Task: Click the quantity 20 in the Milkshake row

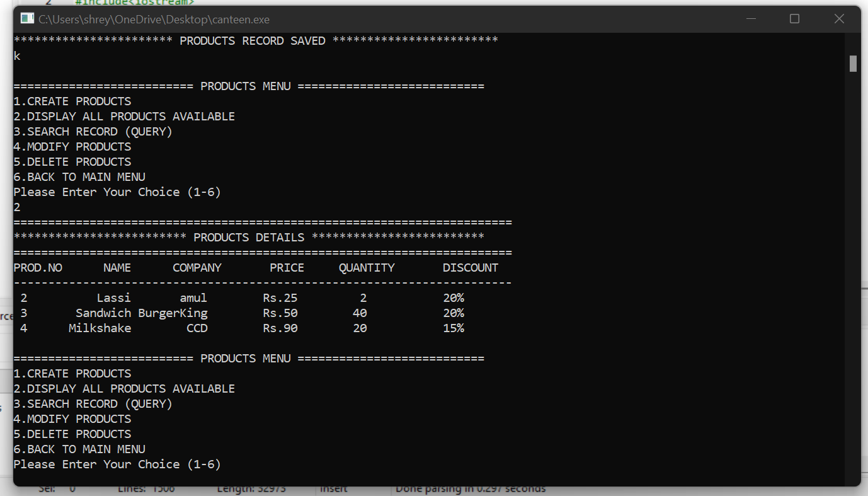Action: coord(360,328)
